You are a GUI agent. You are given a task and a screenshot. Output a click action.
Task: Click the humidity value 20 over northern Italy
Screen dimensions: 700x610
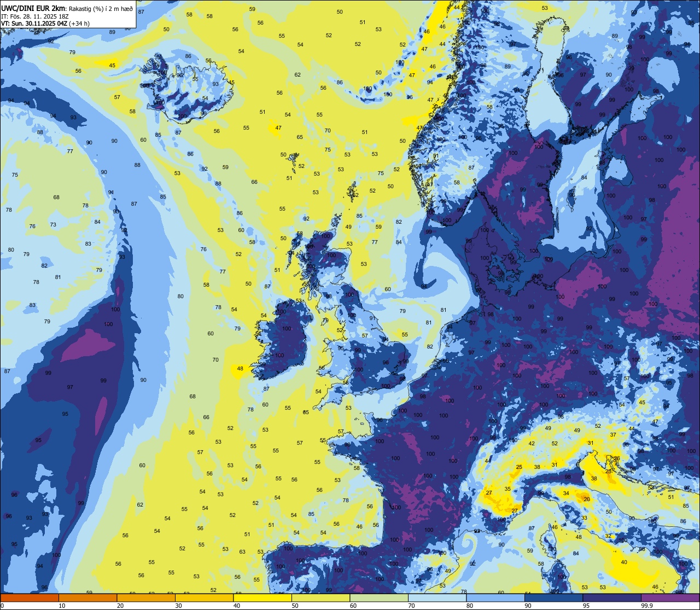tap(587, 499)
